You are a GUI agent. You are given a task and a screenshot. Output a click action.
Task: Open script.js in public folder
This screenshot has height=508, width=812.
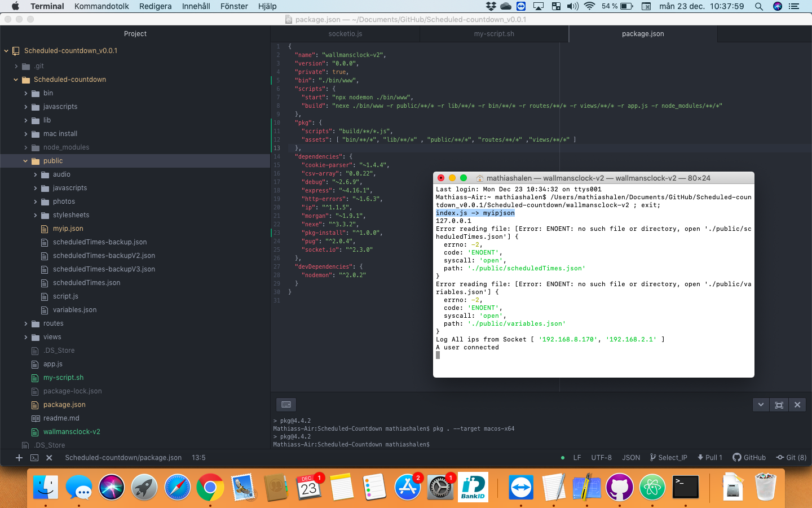click(x=65, y=296)
